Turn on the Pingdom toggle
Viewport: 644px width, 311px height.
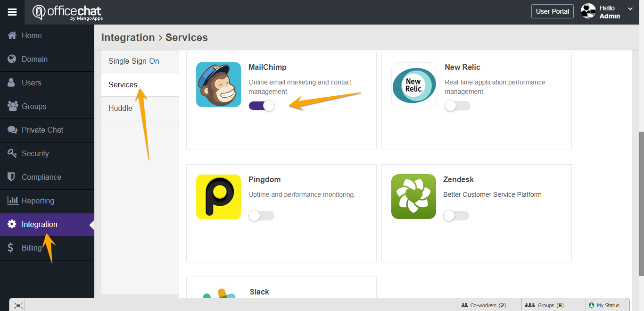coord(261,216)
